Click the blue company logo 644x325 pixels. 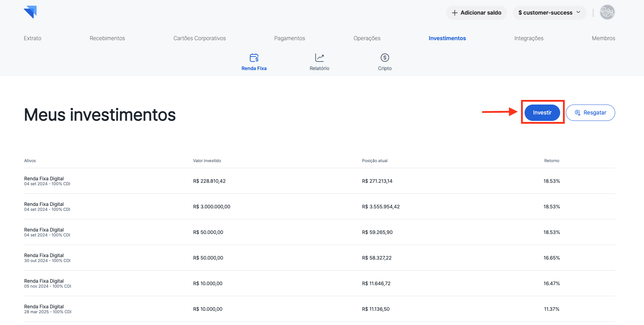point(30,12)
